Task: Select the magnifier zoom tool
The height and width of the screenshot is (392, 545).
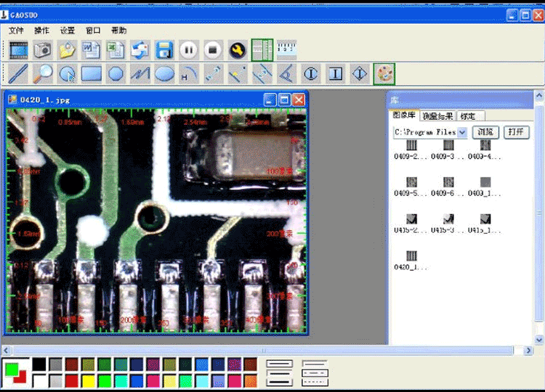Action: pyautogui.click(x=43, y=73)
